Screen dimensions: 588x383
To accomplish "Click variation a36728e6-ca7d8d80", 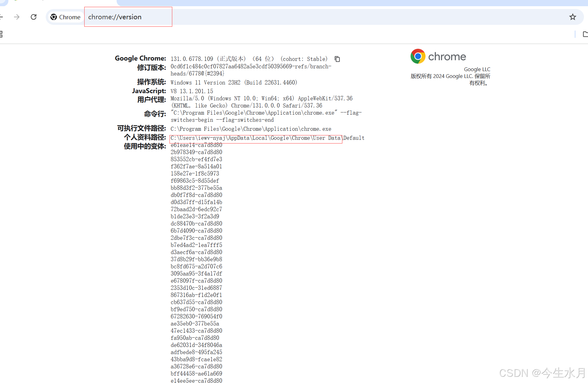I will click(x=197, y=367).
